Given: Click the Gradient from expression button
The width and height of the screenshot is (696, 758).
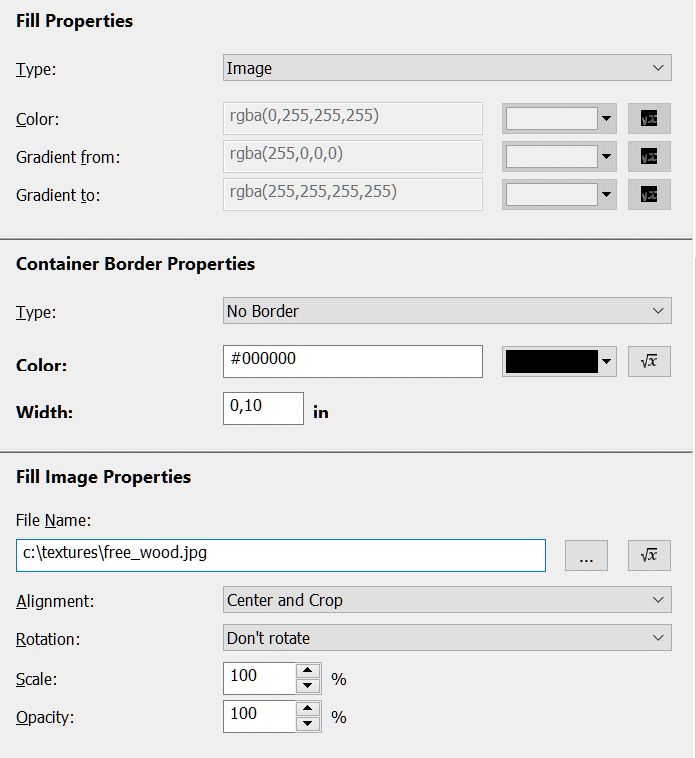Looking at the screenshot, I should (649, 156).
